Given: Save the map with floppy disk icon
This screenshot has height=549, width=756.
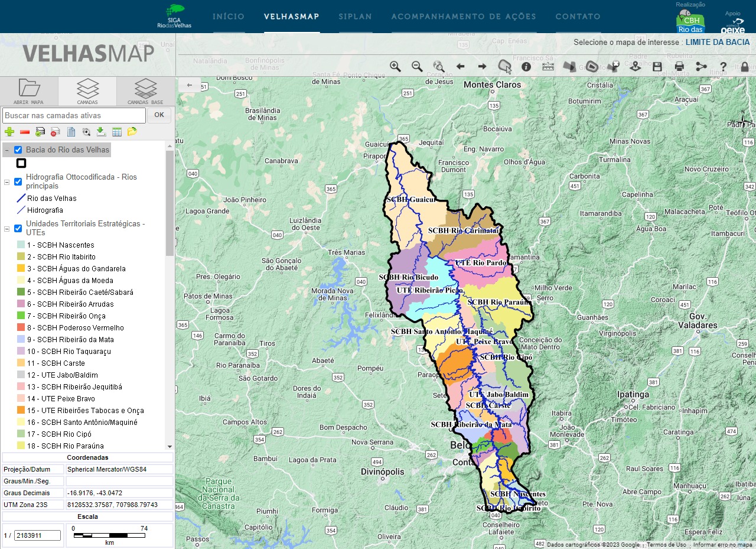Looking at the screenshot, I should pyautogui.click(x=657, y=67).
